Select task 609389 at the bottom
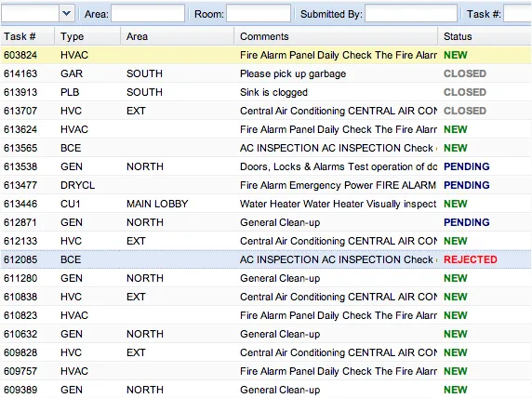This screenshot has height=398, width=532. click(266, 390)
